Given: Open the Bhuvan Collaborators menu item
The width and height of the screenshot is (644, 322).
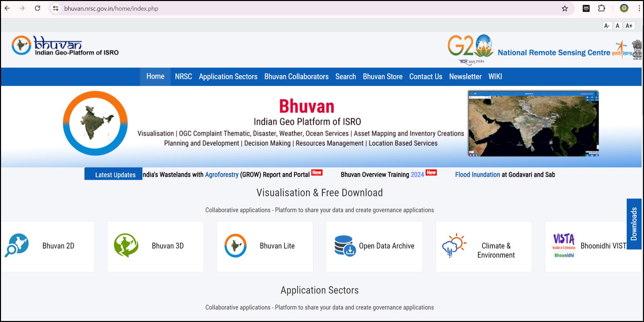Looking at the screenshot, I should (296, 77).
